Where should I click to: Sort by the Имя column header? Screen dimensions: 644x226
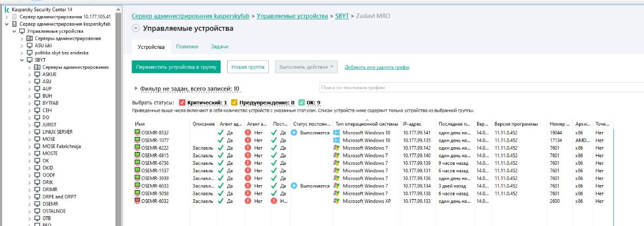(x=141, y=124)
